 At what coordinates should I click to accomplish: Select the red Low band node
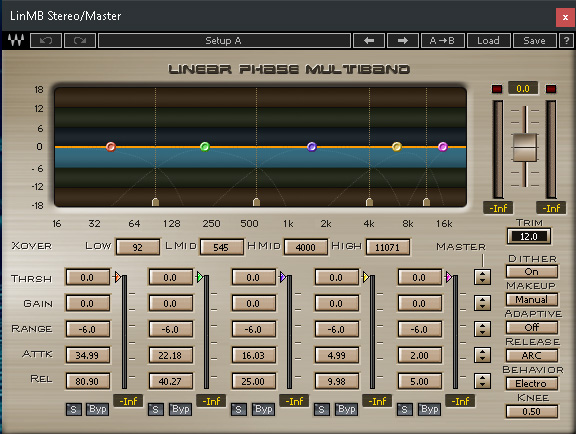coord(111,147)
